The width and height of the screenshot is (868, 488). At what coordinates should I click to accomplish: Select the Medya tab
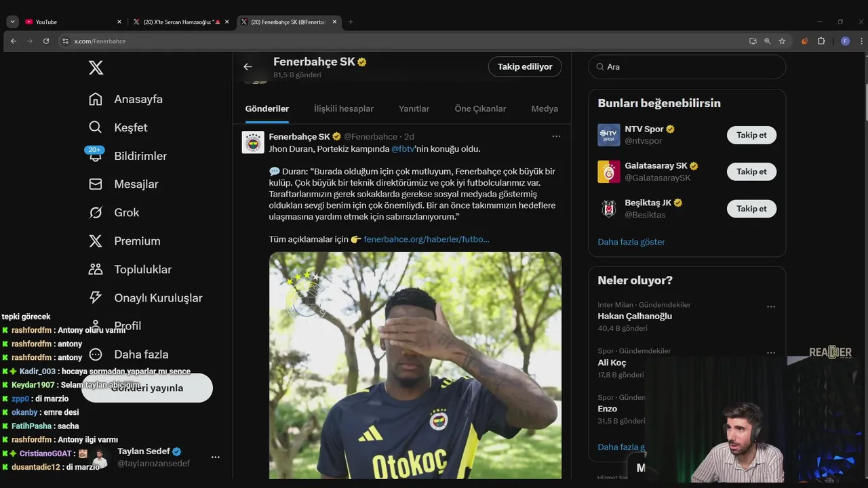point(545,108)
